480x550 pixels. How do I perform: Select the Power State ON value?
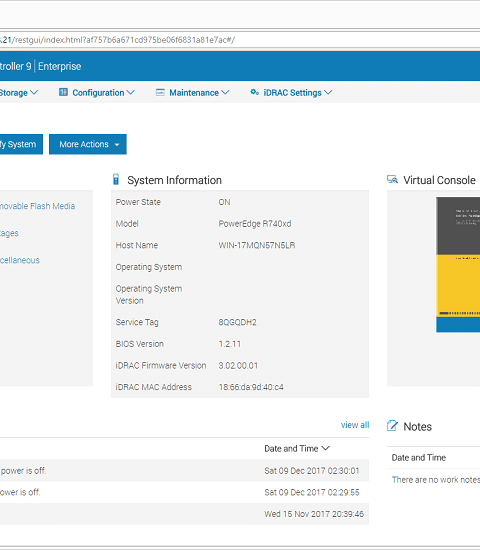coord(225,202)
